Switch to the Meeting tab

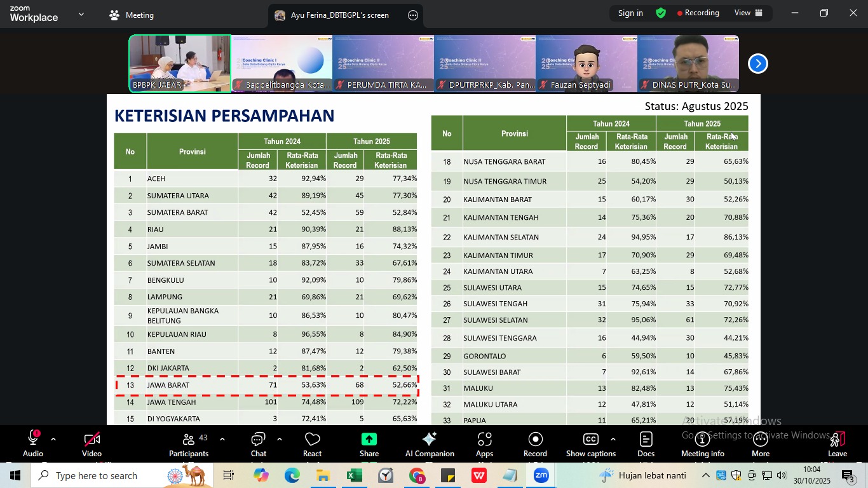pos(132,15)
